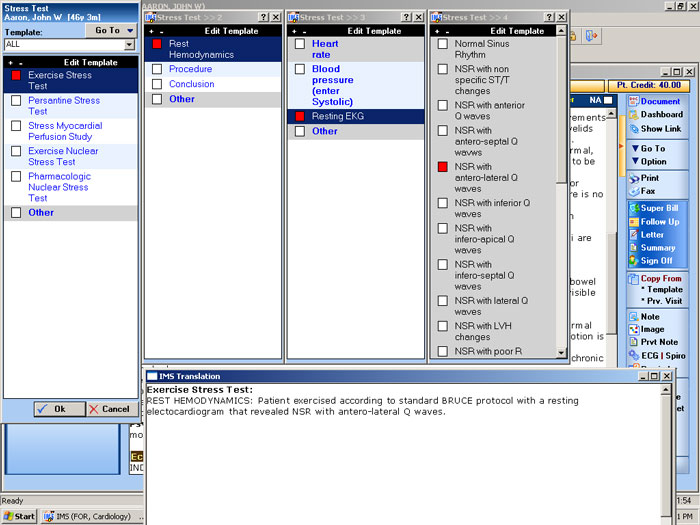Viewport: 700px width, 525px height.
Task: Check the NSR with LVH changes checkbox
Action: coord(443,326)
